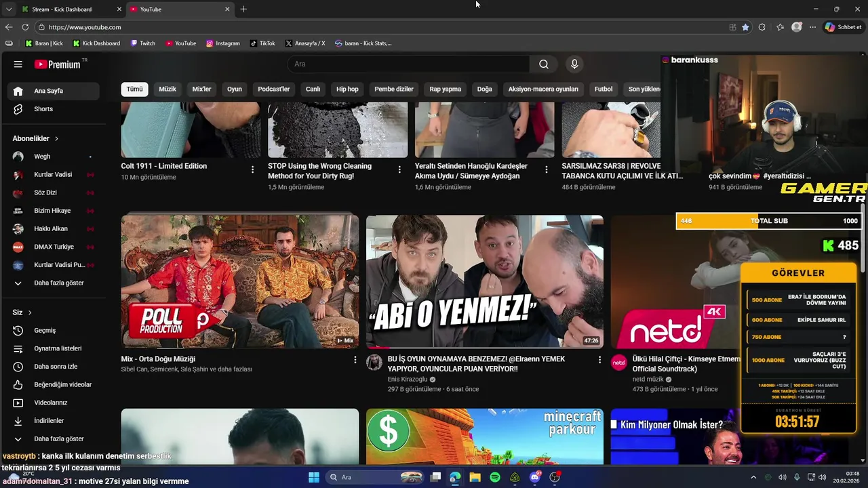The image size is (868, 488).
Task: Open the Twitch bookmark
Action: (142, 43)
